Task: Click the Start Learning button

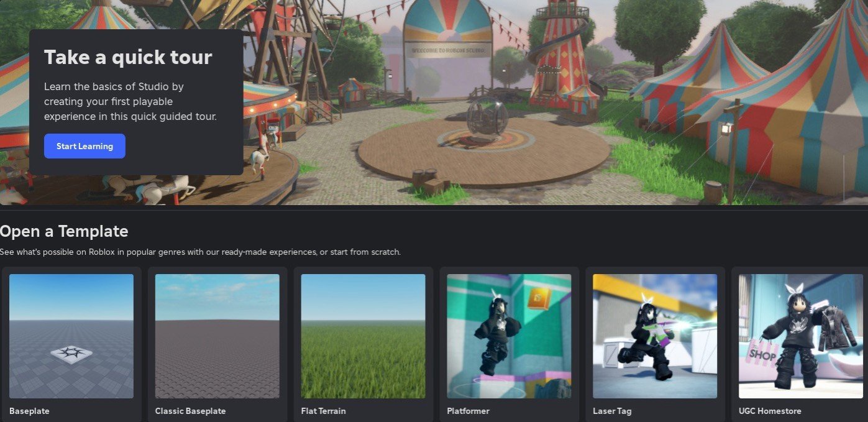Action: (85, 146)
